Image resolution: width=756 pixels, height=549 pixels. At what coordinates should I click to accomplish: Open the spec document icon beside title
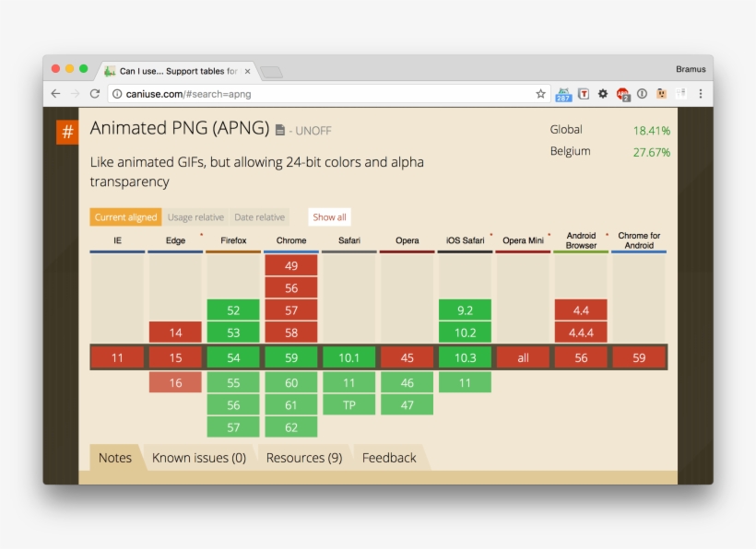279,130
